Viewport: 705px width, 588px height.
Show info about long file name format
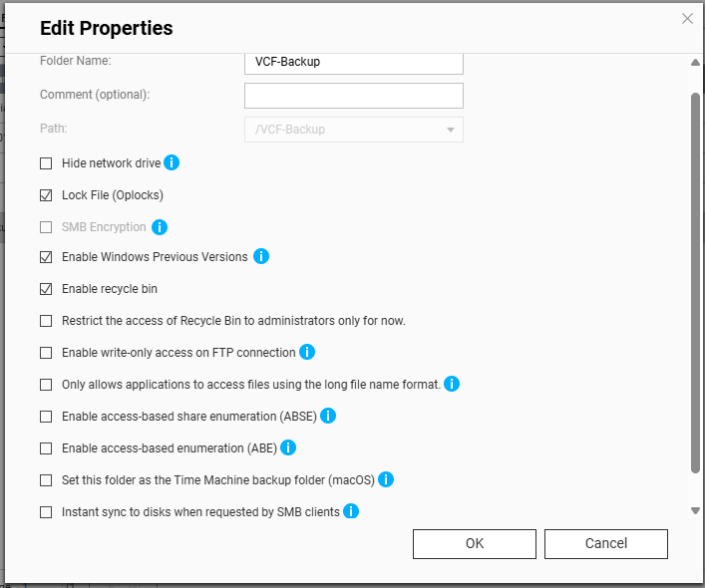(452, 384)
